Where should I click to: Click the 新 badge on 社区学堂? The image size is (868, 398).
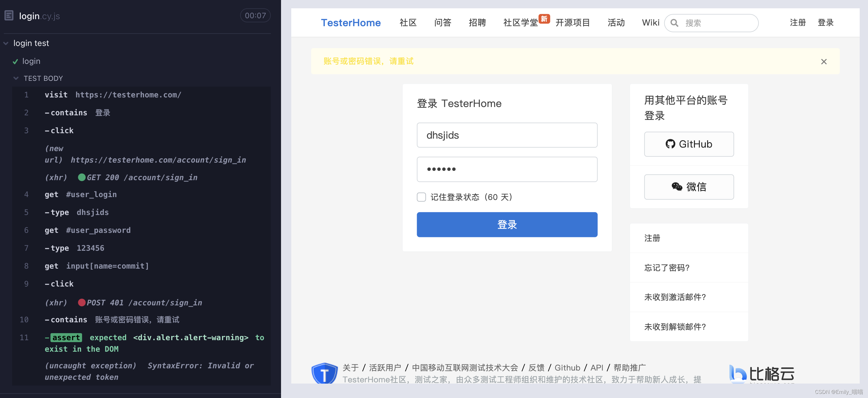[x=545, y=19]
